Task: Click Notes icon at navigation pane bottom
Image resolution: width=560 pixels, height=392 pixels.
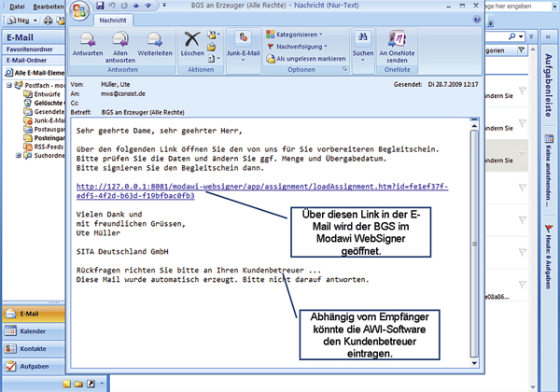Action: (67, 384)
